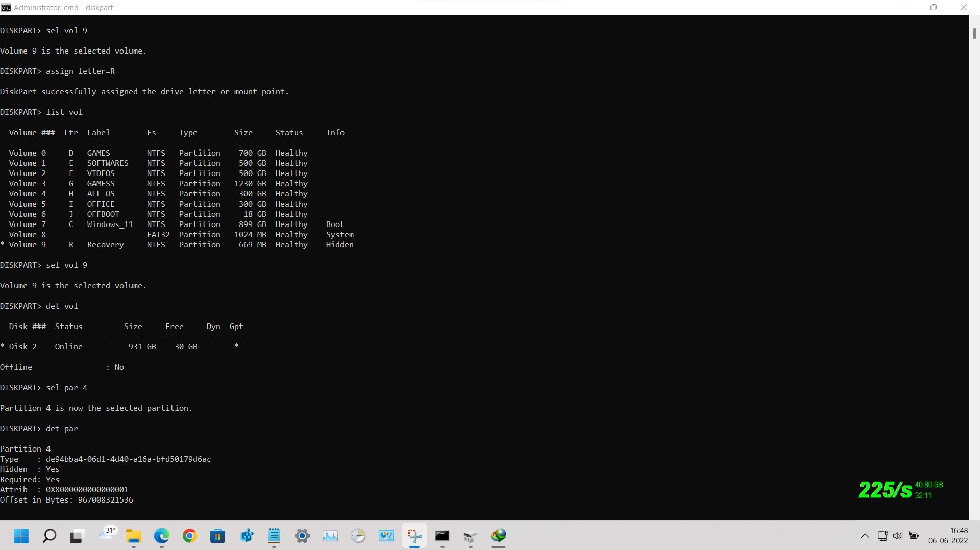Image resolution: width=980 pixels, height=550 pixels.
Task: Click the 40.80 GB overlay text
Action: point(928,485)
